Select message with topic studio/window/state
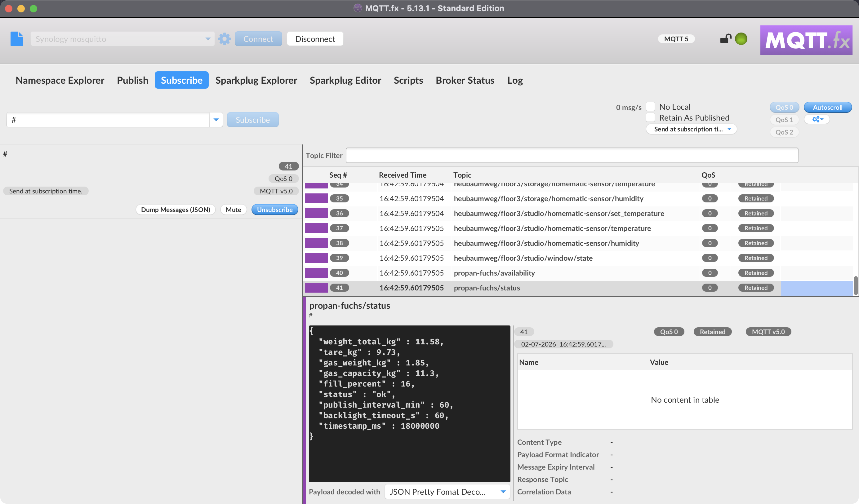Viewport: 859px width, 504px height. 578,258
